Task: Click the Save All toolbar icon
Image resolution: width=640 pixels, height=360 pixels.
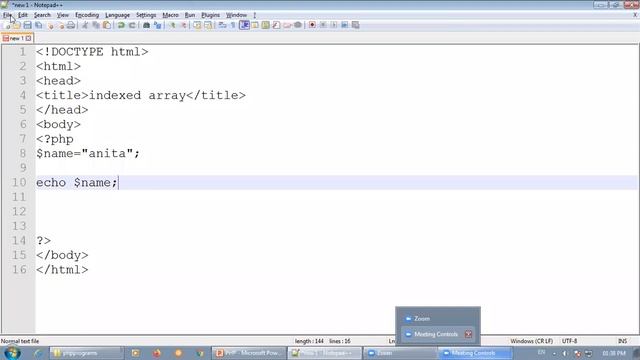Action: click(x=38, y=25)
